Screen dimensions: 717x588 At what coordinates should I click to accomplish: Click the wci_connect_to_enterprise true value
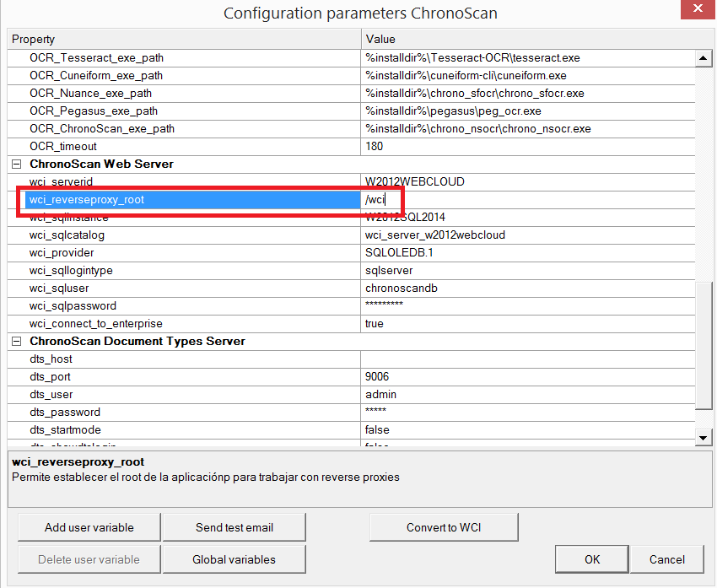[x=374, y=324]
